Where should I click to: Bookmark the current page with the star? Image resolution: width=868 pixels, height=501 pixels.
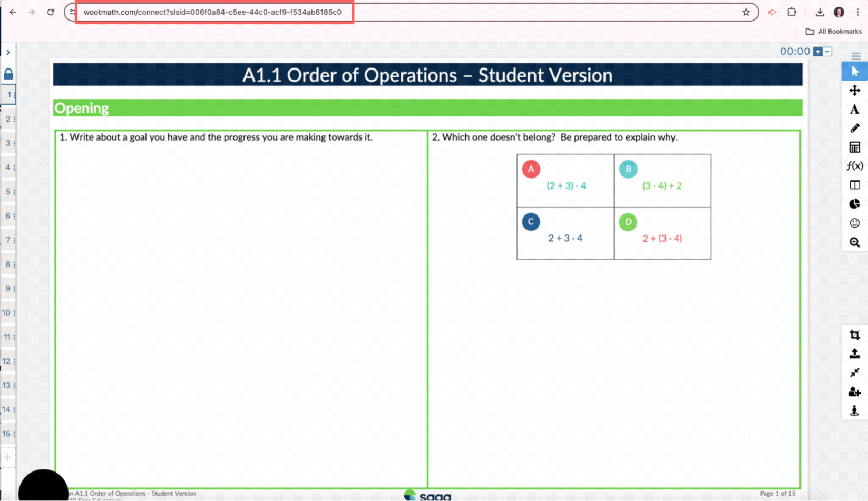(746, 12)
